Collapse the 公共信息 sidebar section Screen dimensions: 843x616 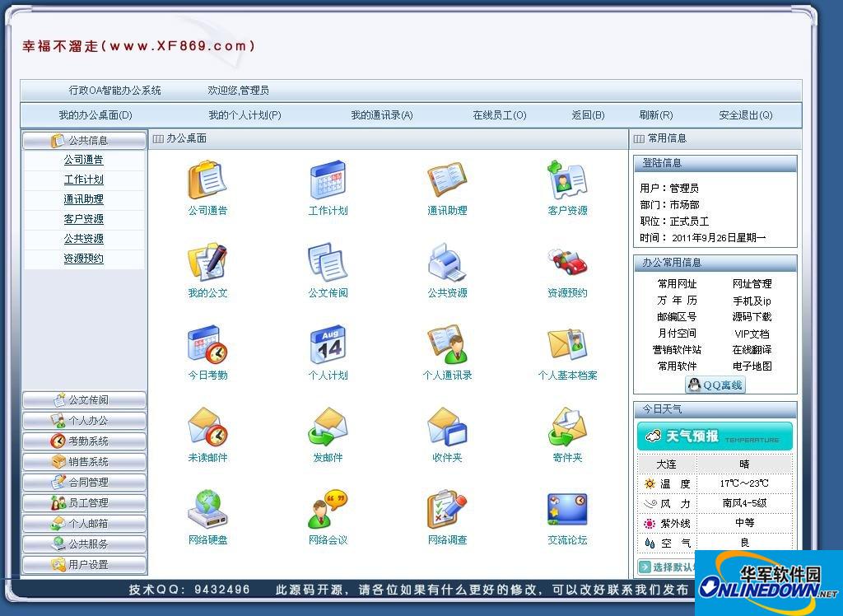(84, 140)
